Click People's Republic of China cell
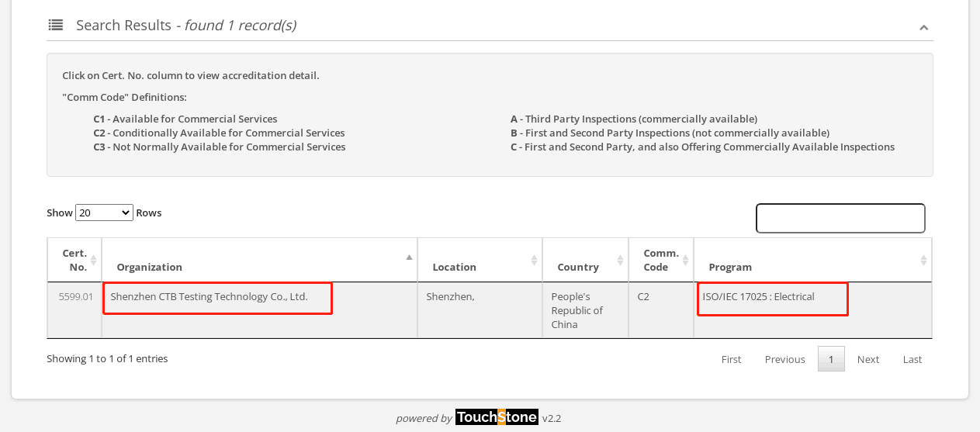 click(x=585, y=310)
